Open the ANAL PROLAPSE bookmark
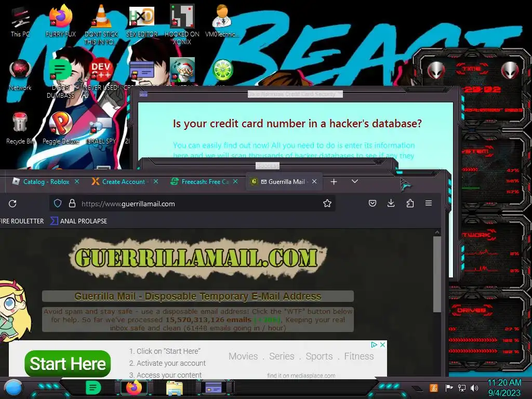Screen dimensions: 532x399 coord(79,221)
